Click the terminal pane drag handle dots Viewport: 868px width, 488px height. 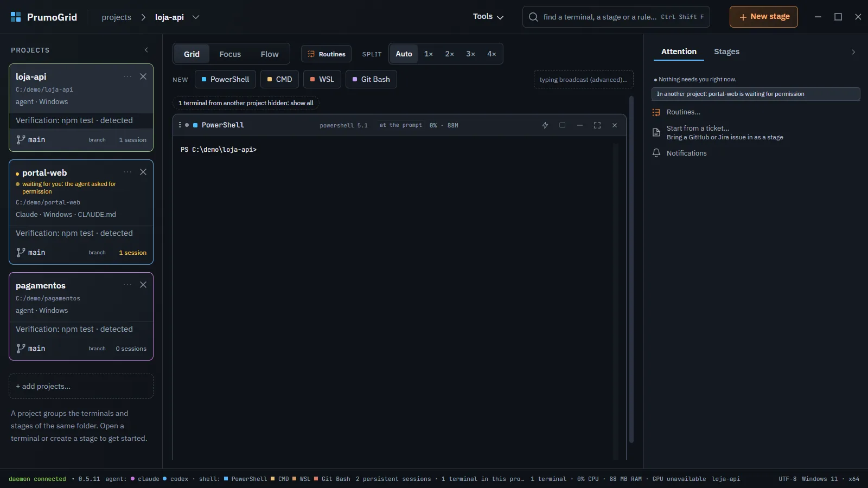180,125
